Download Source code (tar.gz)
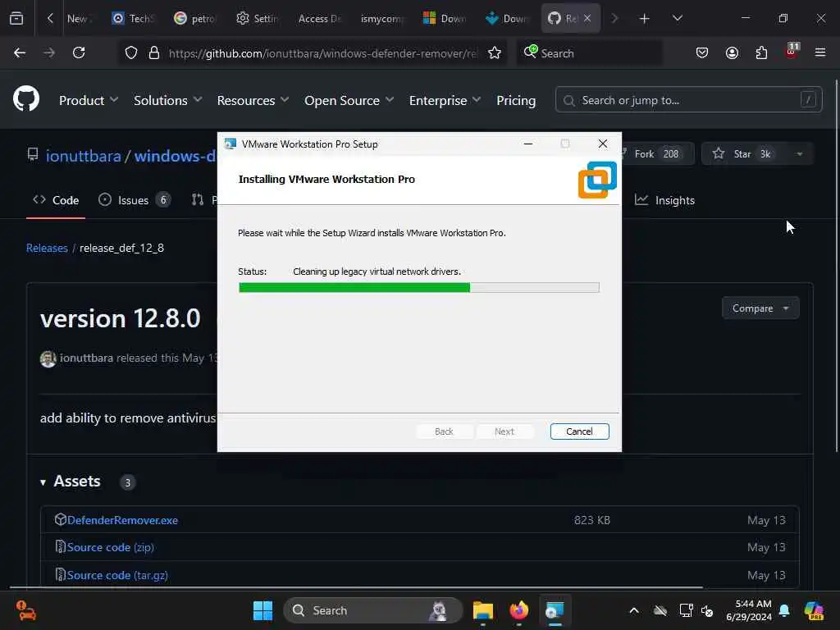This screenshot has width=840, height=630. pos(117,575)
